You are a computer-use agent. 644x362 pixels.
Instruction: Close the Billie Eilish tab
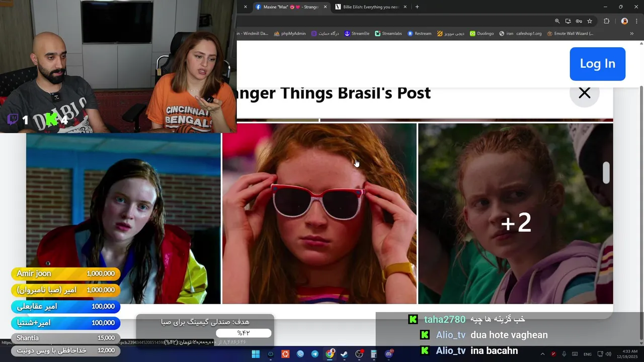tap(405, 7)
